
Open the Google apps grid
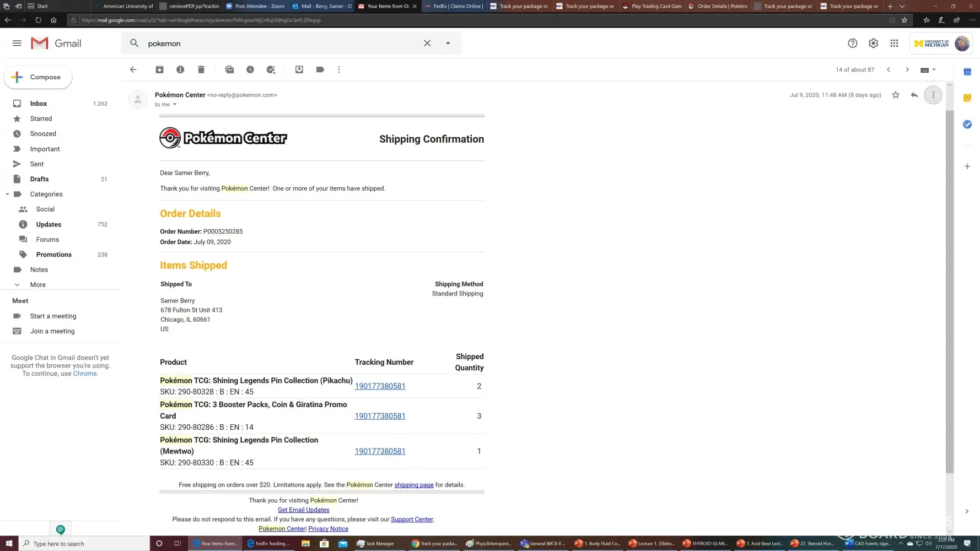894,43
